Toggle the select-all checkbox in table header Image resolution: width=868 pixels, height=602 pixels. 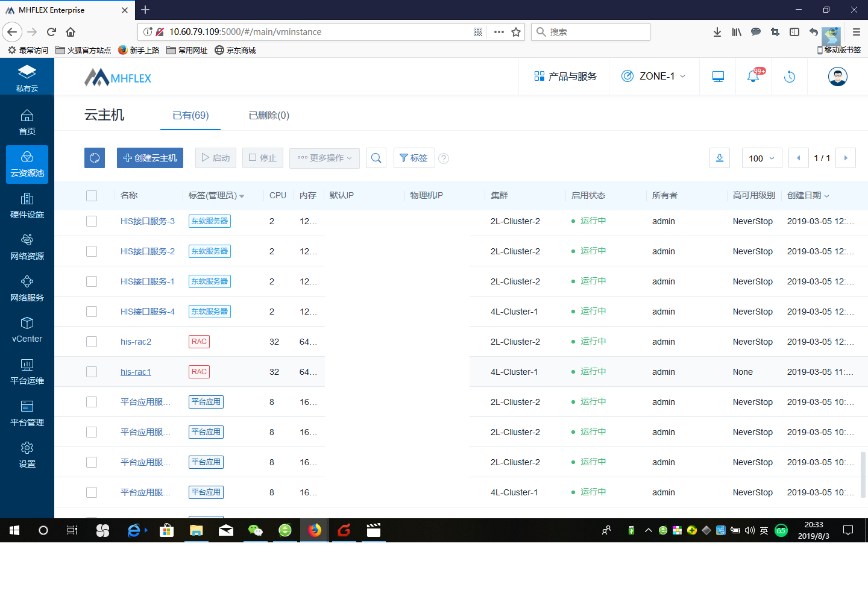click(92, 195)
